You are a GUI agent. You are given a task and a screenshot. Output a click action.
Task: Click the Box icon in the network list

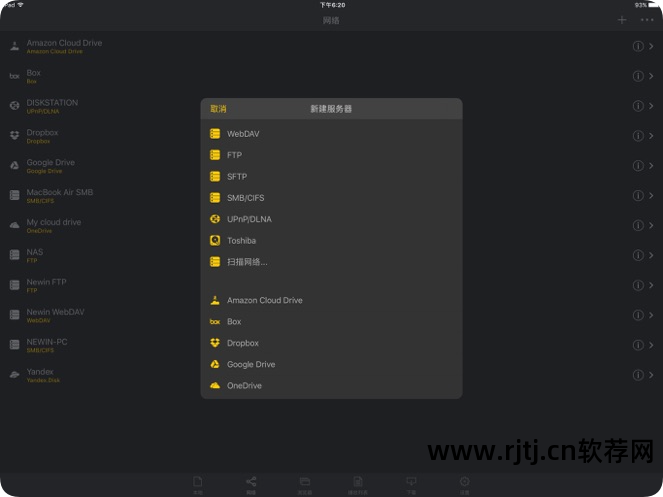pos(14,76)
